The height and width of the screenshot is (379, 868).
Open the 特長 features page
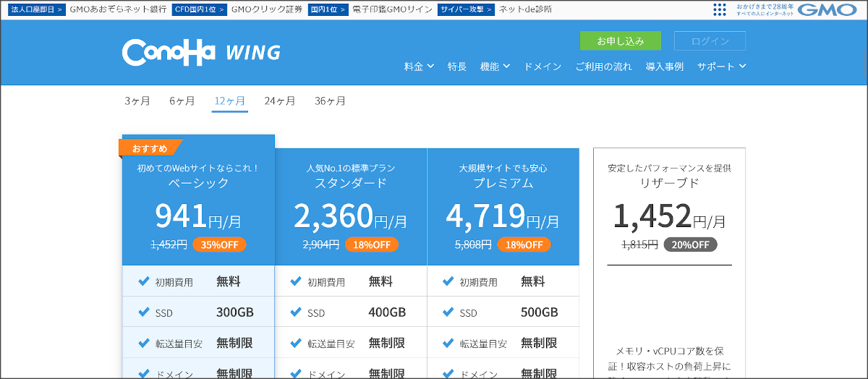click(x=457, y=67)
